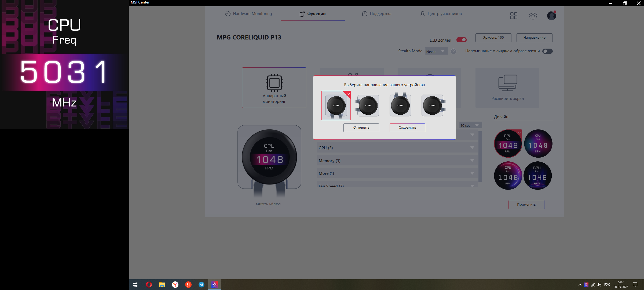Click Сохранить in the direction dialog
Screen dimensions: 644x290
click(x=407, y=128)
